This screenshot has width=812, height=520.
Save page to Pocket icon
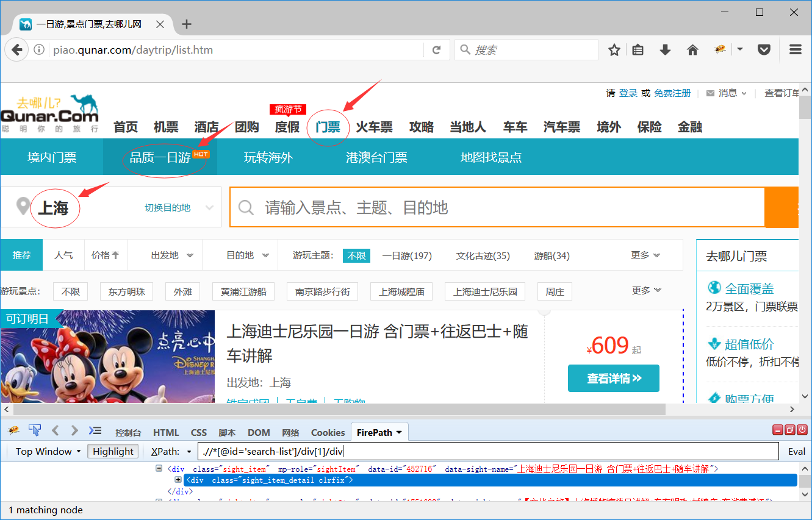[x=764, y=50]
